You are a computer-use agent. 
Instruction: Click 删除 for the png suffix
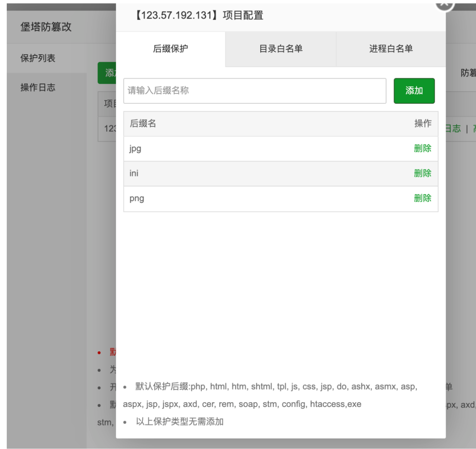[x=422, y=198]
